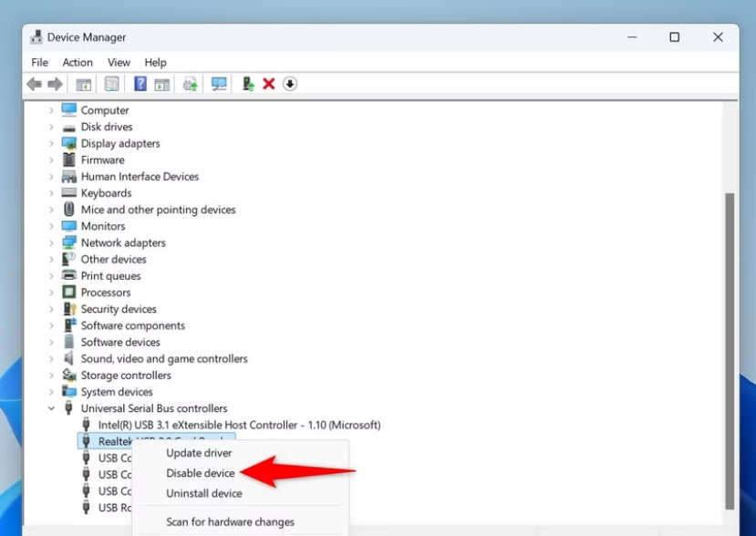Choose Disable device in context menu
The image size is (756, 536).
[201, 473]
